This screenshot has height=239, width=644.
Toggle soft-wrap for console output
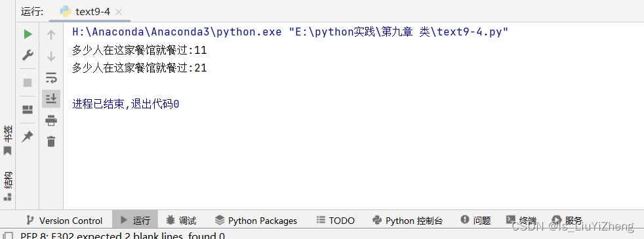pos(51,77)
